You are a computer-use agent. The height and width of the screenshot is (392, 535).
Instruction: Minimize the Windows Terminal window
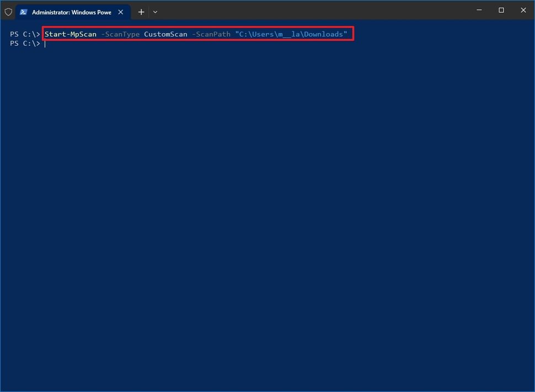(x=479, y=10)
